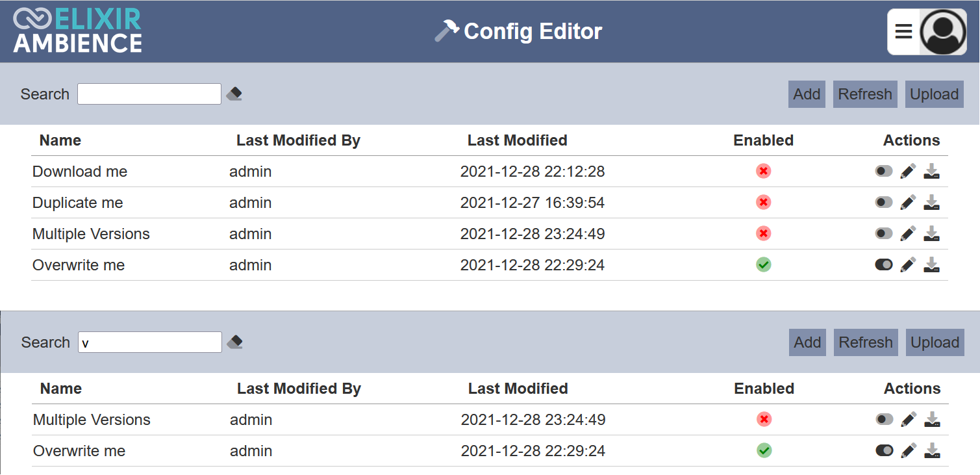
Task: Edit the Overwrite me config in the top table
Action: (908, 265)
